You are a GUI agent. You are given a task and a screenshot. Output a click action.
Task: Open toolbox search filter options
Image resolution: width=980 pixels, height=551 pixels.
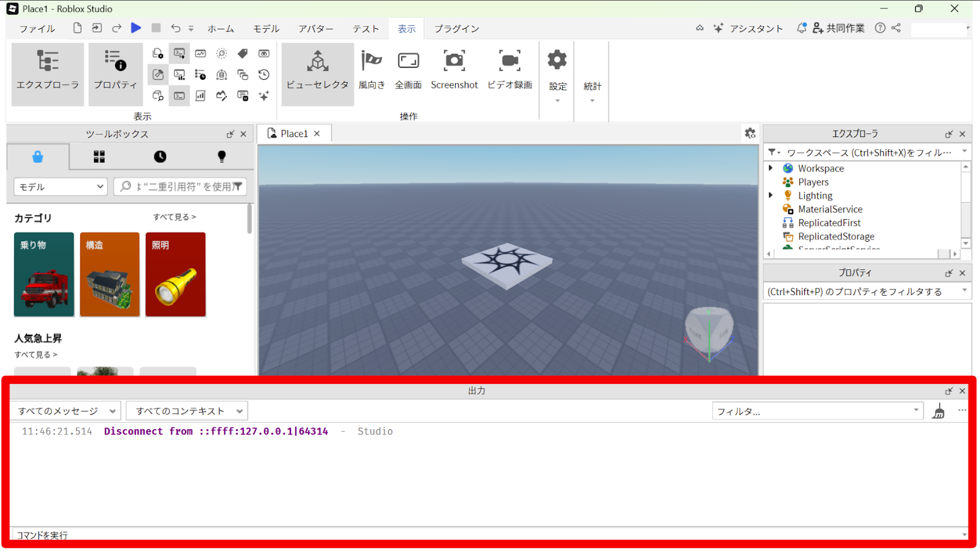[x=238, y=187]
